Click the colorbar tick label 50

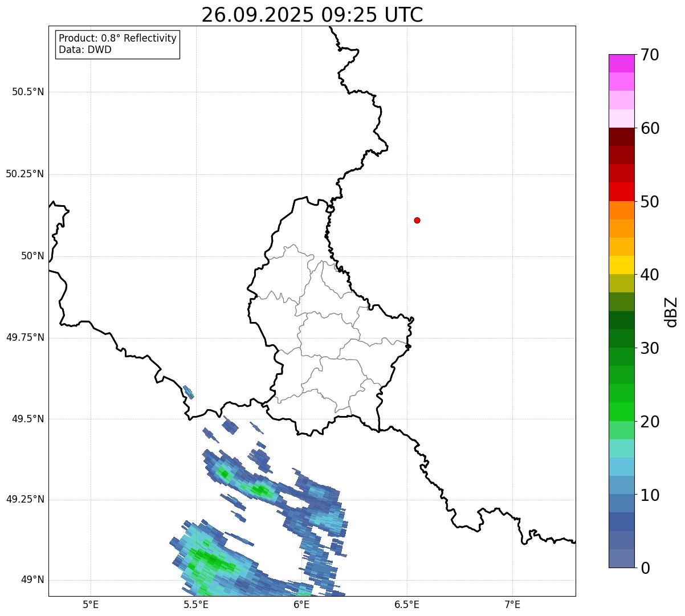coord(650,202)
